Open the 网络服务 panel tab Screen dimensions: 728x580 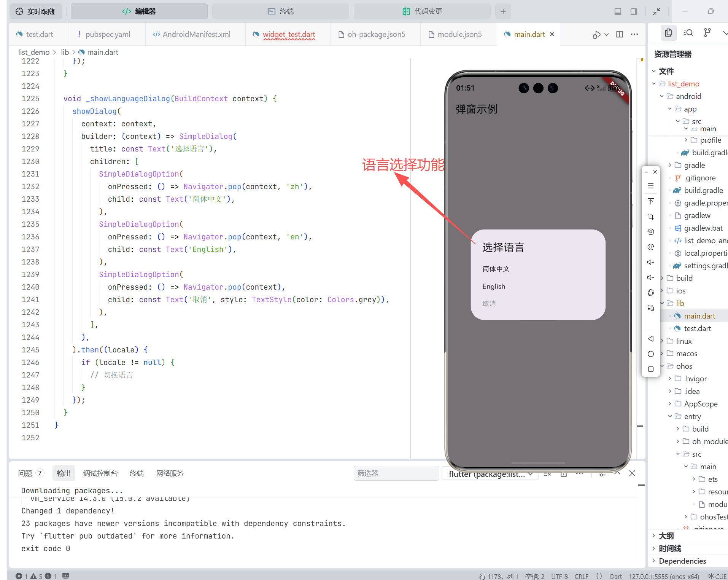(170, 473)
